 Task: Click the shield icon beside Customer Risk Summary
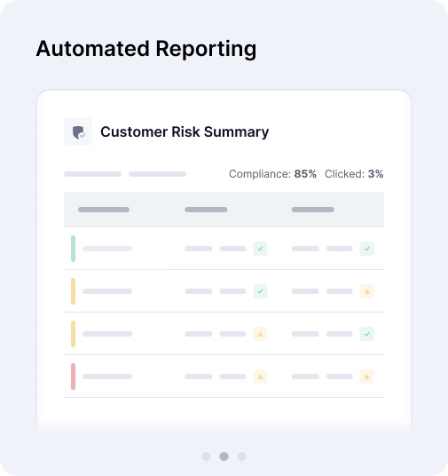[78, 131]
